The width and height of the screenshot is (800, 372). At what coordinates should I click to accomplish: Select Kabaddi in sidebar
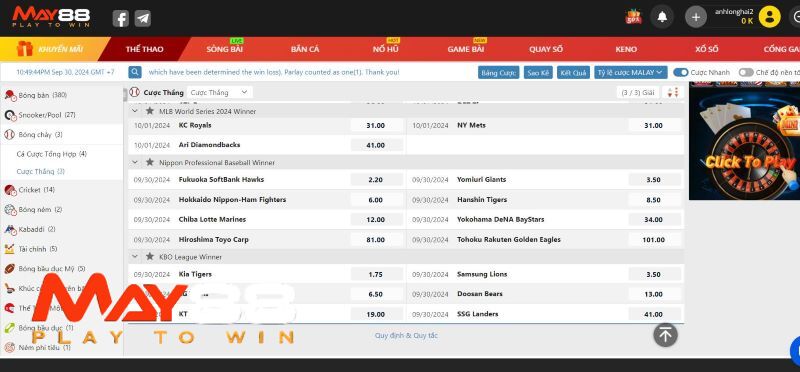point(61,230)
